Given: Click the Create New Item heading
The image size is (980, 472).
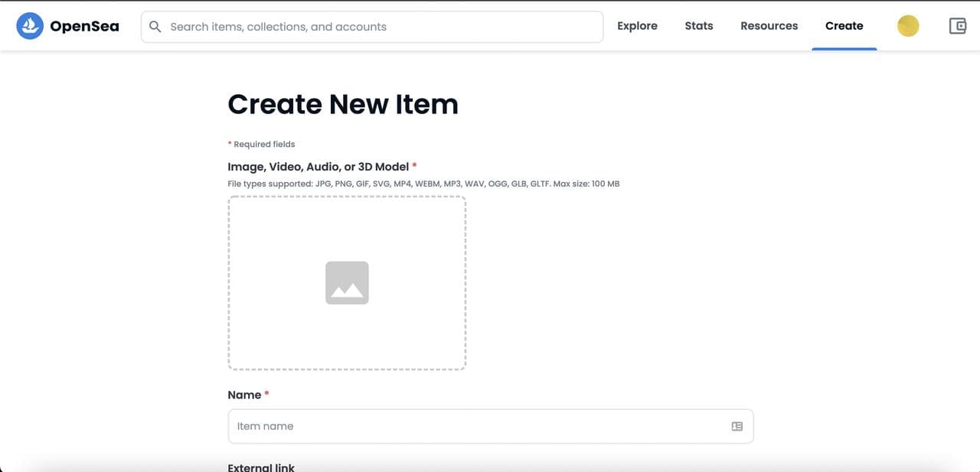Looking at the screenshot, I should click(x=343, y=104).
